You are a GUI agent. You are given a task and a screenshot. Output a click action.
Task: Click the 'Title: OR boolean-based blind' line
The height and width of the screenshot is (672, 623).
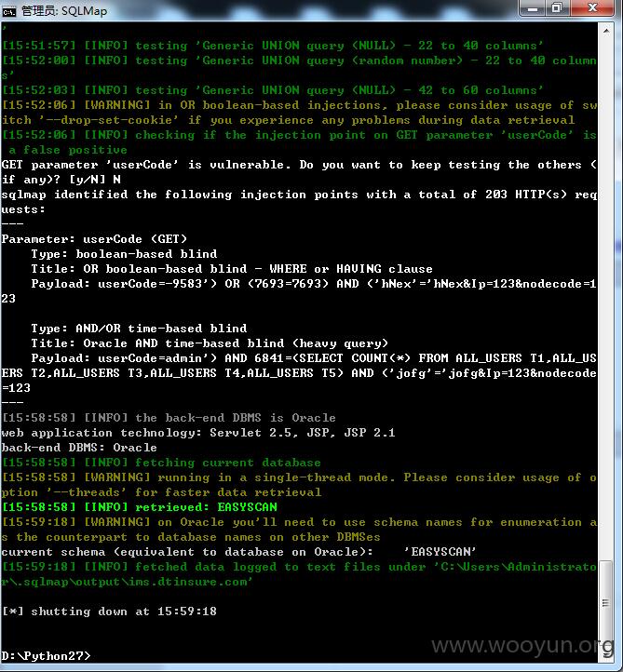click(232, 269)
